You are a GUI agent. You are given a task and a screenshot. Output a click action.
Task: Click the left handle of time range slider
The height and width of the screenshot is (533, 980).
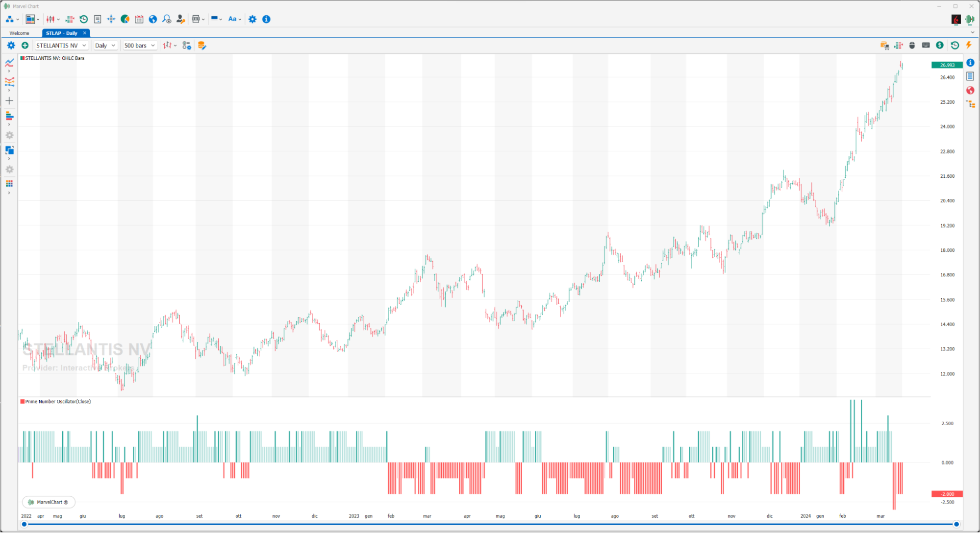(x=24, y=524)
